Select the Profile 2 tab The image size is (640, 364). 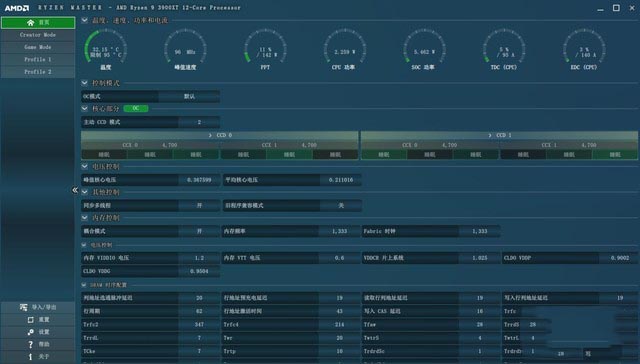[x=38, y=72]
